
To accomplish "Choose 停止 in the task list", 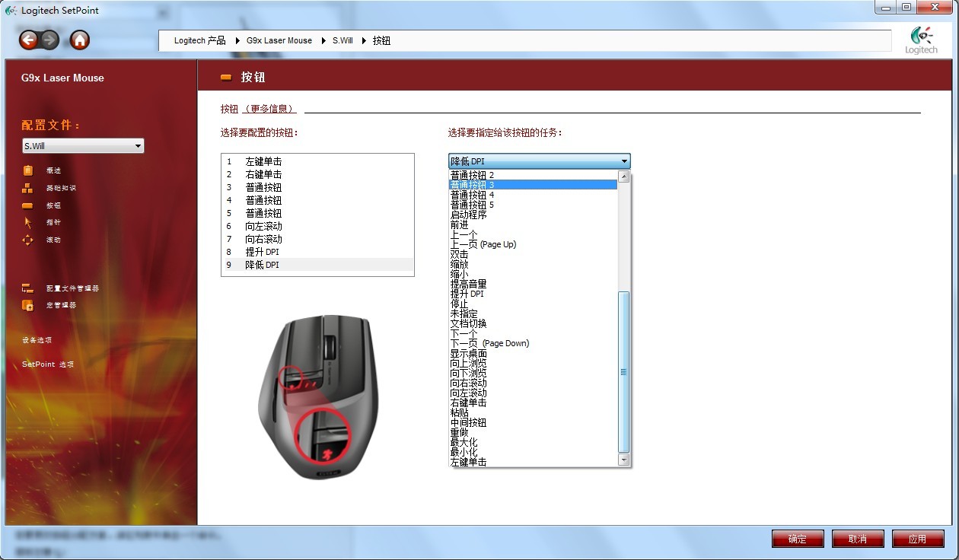I will [534, 304].
